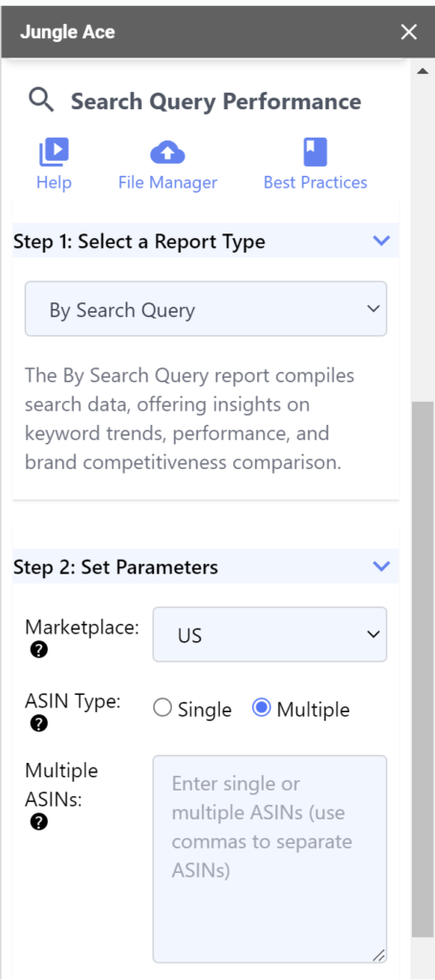Click inside the Multiple ASINs text area

tap(270, 858)
